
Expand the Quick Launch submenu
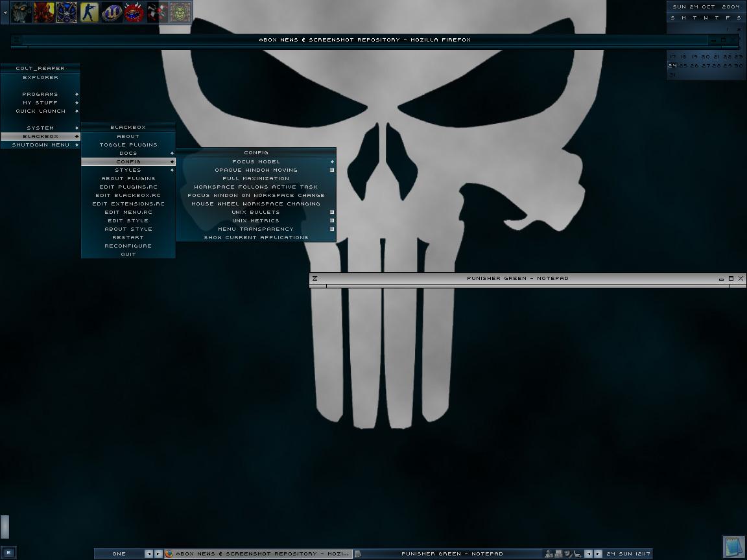(40, 111)
